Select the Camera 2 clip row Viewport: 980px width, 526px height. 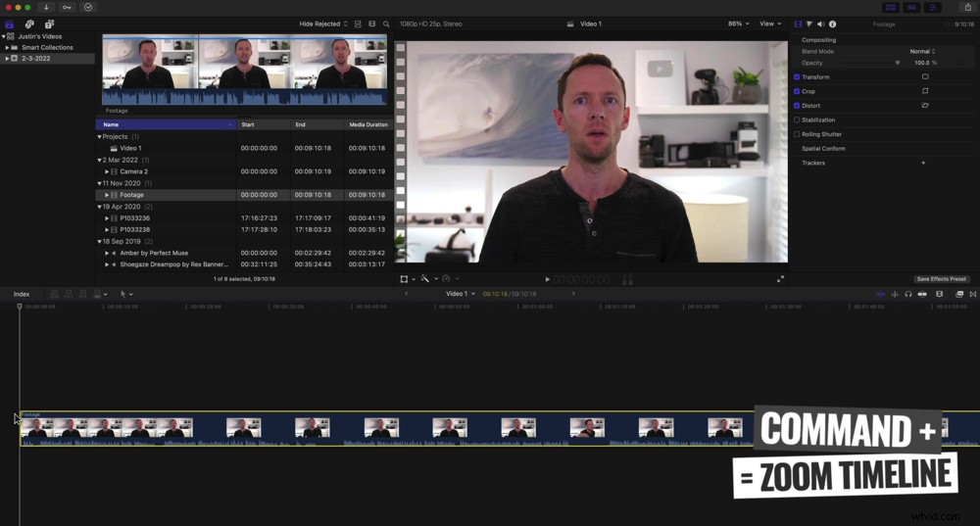(x=244, y=171)
